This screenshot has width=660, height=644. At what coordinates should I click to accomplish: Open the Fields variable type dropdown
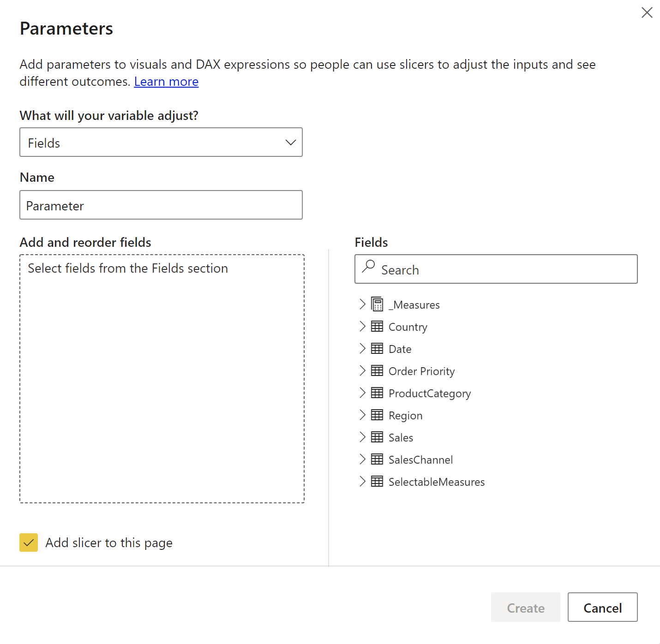pyautogui.click(x=161, y=142)
